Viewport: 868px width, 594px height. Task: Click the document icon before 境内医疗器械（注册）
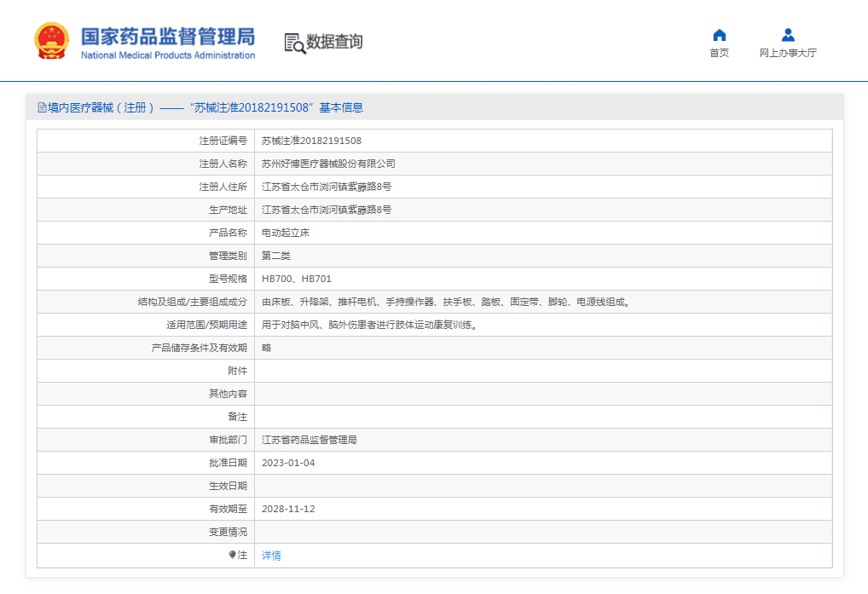41,106
